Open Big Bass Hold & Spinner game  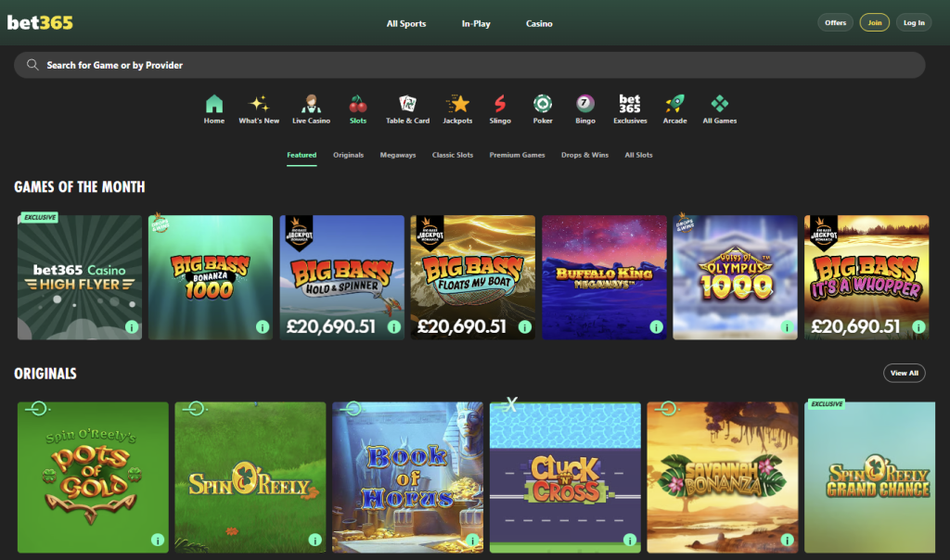pyautogui.click(x=341, y=277)
